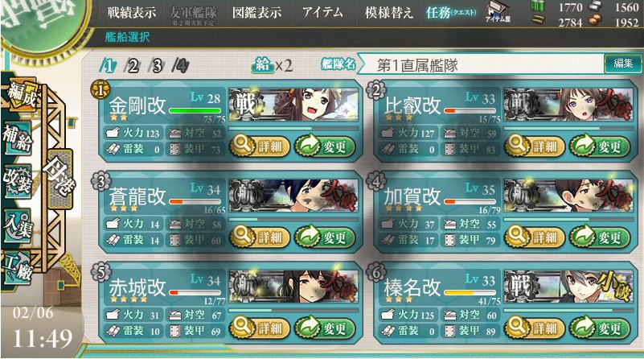Click 変更 to swap 比叡改
This screenshot has height=359, width=644.
[600, 146]
